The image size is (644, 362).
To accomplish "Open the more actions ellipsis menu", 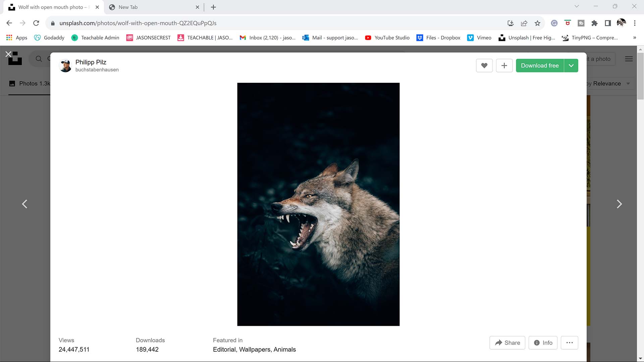I will [570, 343].
